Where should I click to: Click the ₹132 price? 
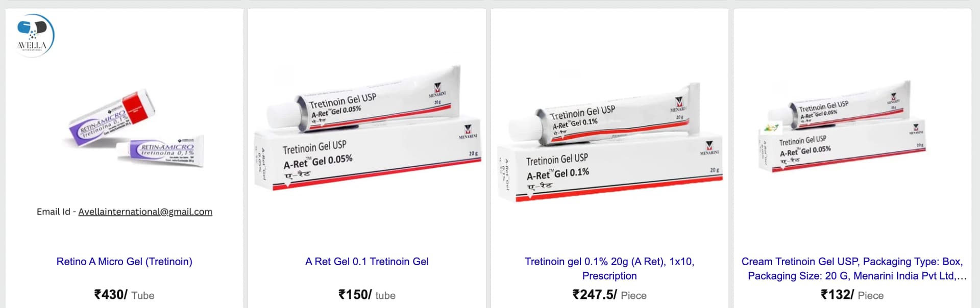[x=837, y=295]
